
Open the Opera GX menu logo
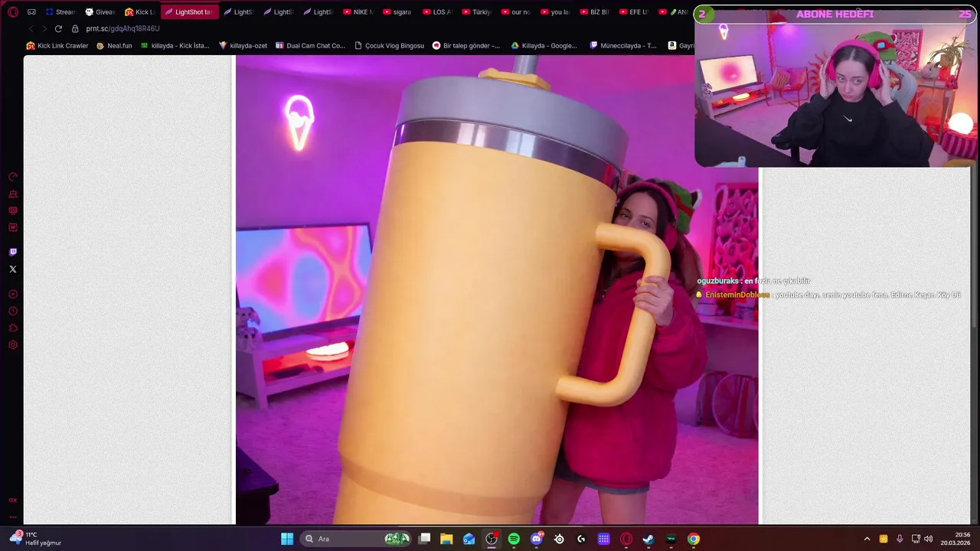13,12
